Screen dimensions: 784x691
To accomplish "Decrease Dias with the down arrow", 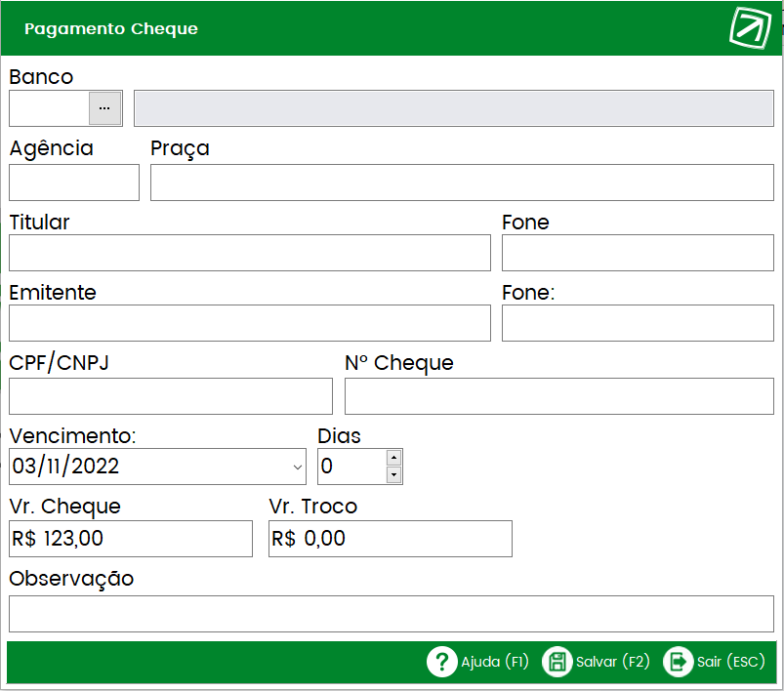I will [394, 474].
